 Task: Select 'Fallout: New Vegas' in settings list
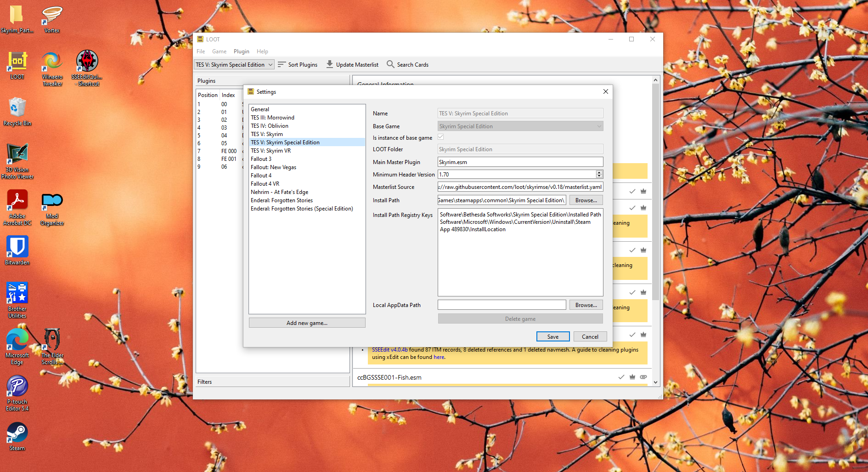click(x=273, y=167)
